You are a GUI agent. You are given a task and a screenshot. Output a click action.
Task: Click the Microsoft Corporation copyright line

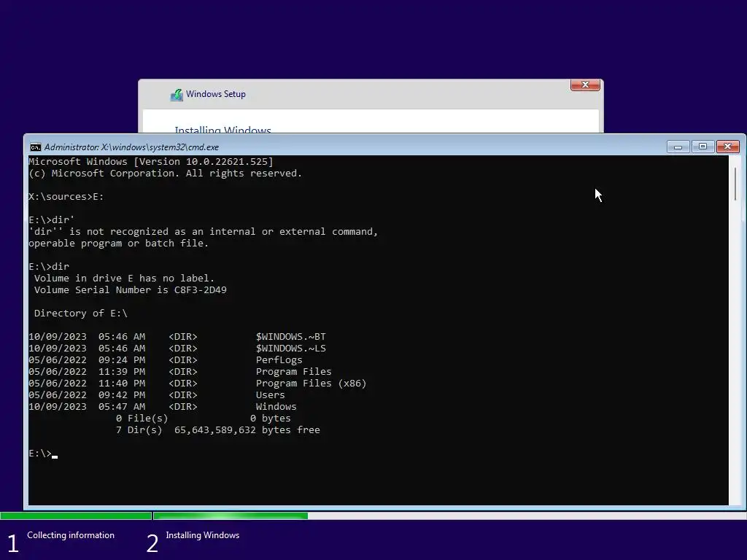(166, 174)
